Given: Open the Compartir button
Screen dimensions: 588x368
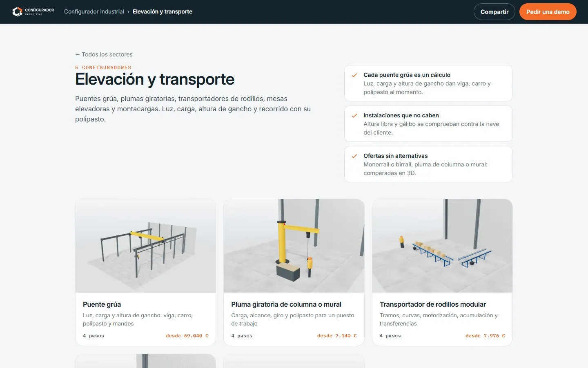Looking at the screenshot, I should point(494,12).
